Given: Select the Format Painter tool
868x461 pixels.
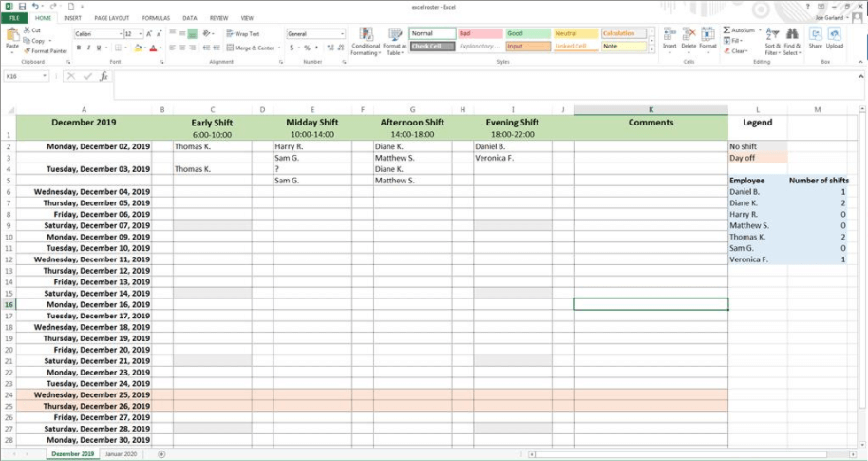Looking at the screenshot, I should pos(44,51).
